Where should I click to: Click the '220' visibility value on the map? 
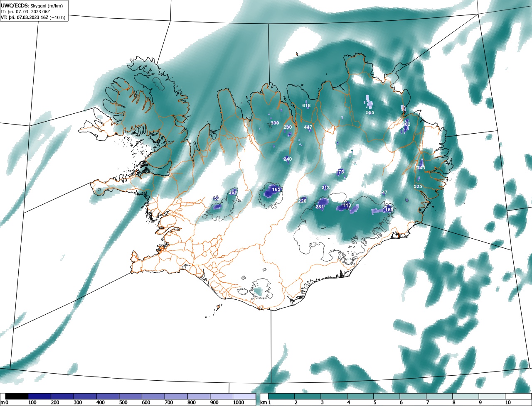coord(302,201)
